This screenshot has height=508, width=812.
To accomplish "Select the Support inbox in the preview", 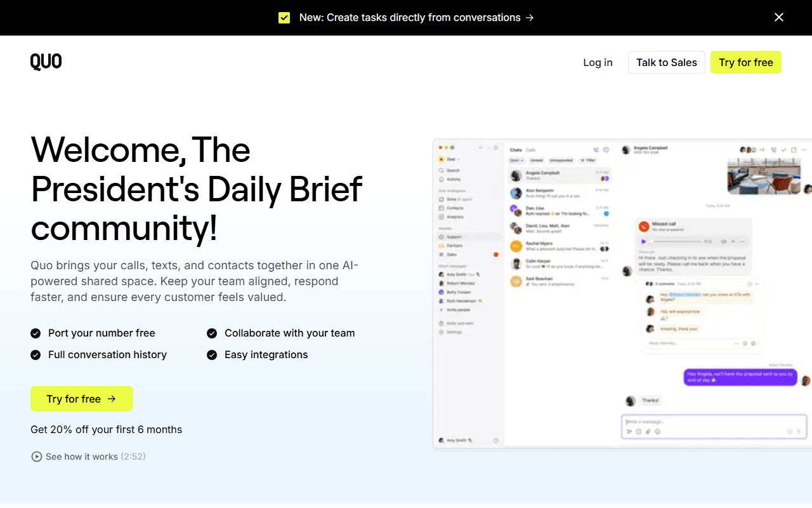I will 468,237.
